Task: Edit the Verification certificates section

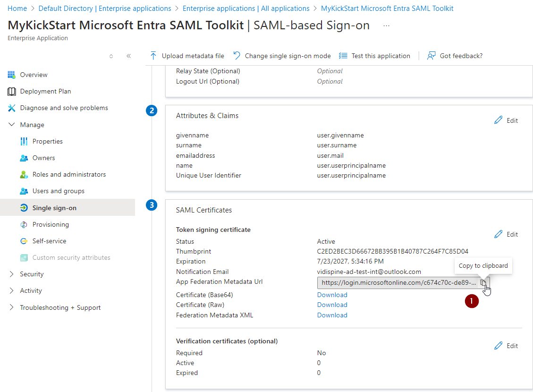Action: (x=499, y=346)
